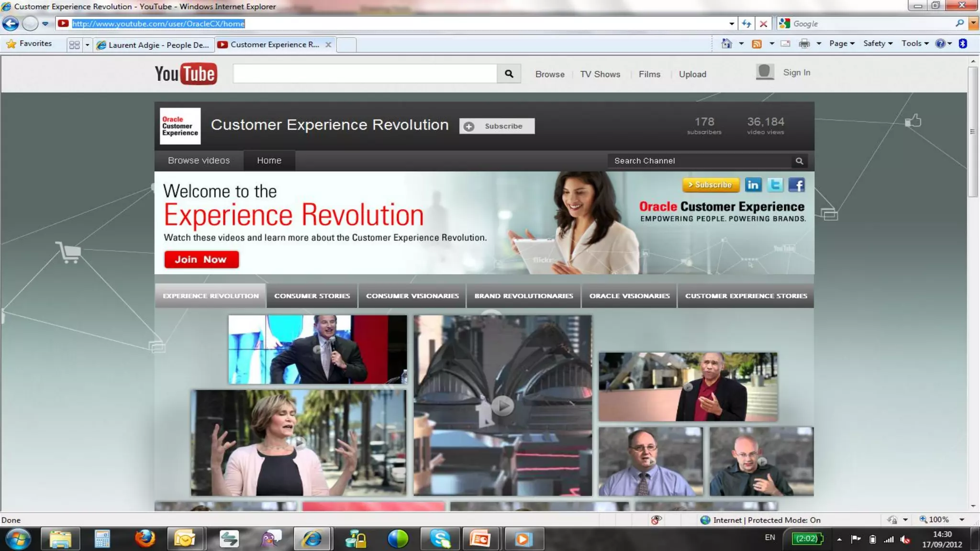Image resolution: width=980 pixels, height=551 pixels.
Task: Select the CUSTOMER EXPERIENCE STORIES section tab
Action: [746, 296]
